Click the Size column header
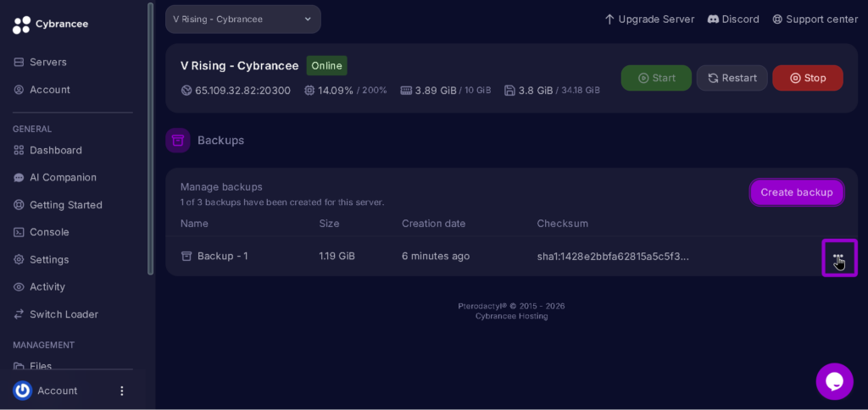This screenshot has height=410, width=868. click(329, 224)
